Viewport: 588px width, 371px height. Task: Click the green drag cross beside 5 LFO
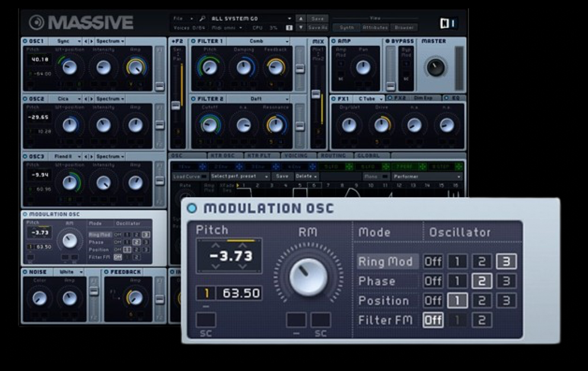349,167
